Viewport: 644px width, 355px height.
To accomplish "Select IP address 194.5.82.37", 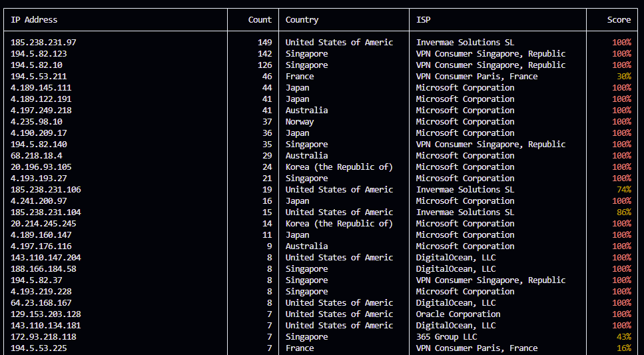I will [x=37, y=280].
